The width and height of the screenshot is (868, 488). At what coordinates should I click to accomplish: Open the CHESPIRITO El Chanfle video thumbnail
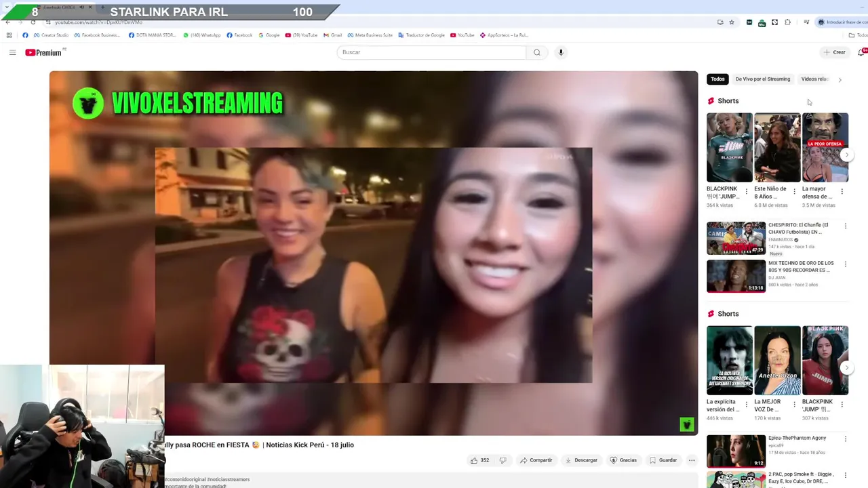(736, 239)
